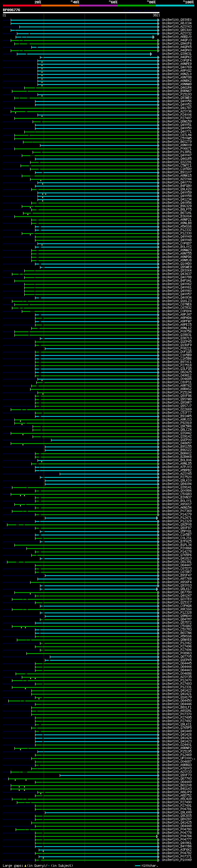The width and height of the screenshot is (197, 868).
Task: Select the UniRef100_Q8W159 label
Action: point(177,121)
